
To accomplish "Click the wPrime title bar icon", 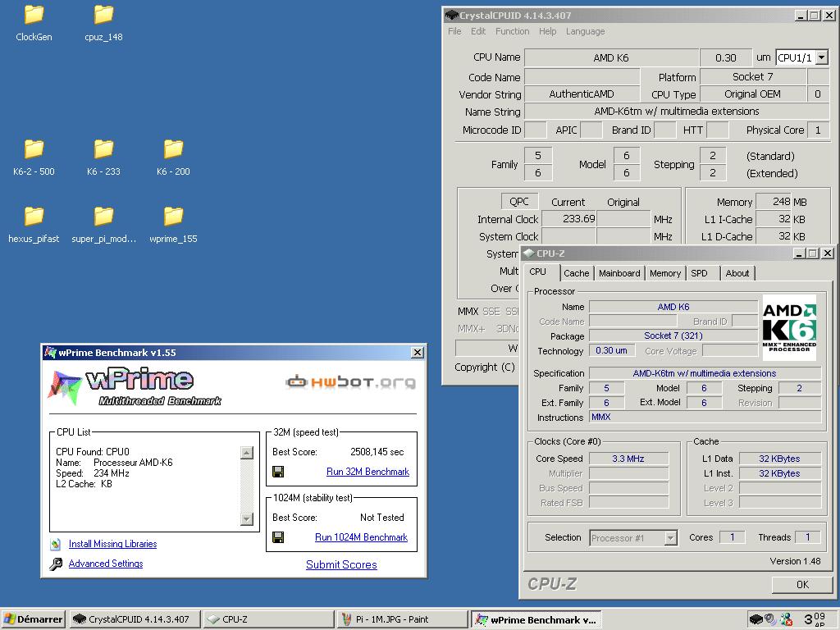I will pyautogui.click(x=50, y=353).
